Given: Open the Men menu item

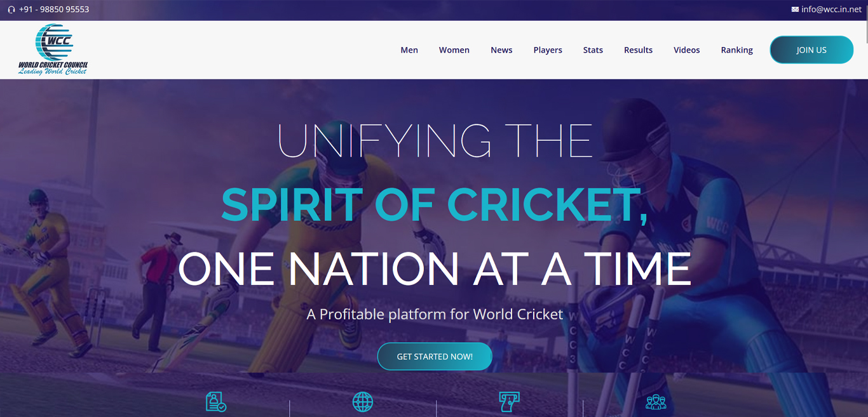Looking at the screenshot, I should point(409,50).
